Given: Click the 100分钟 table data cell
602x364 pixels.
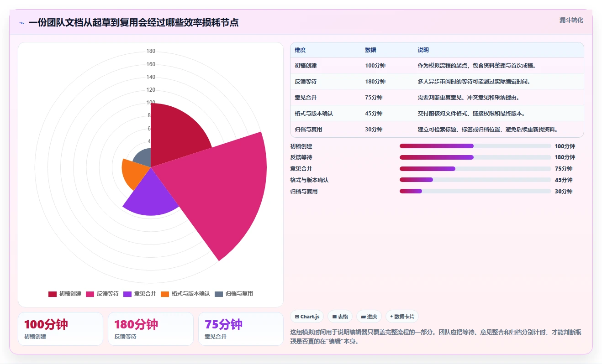Looking at the screenshot, I should coord(375,66).
